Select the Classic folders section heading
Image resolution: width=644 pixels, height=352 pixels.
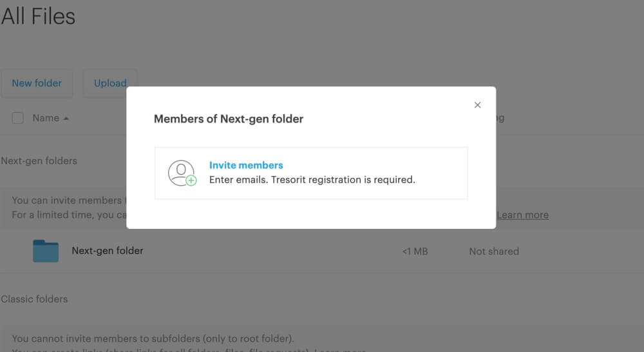[34, 299]
